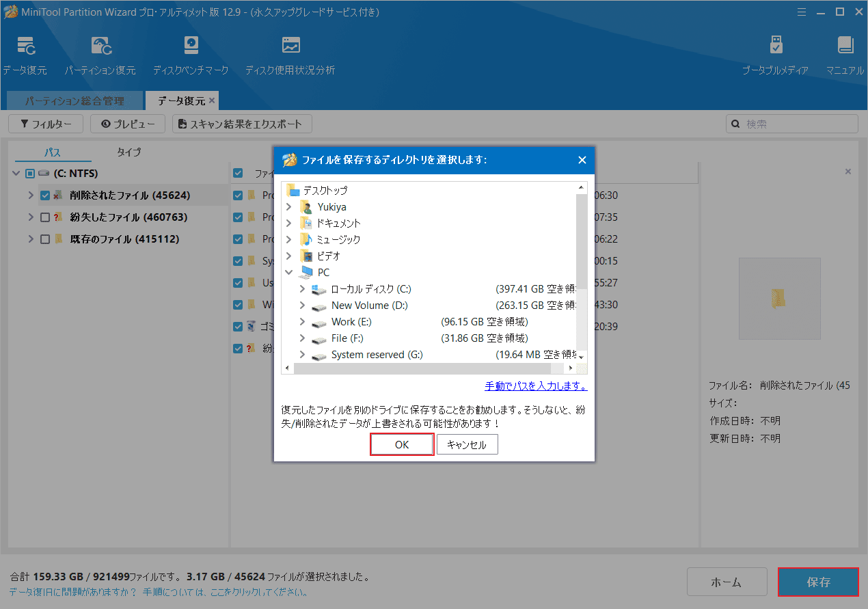
Task: Expand the Yukiya folder in the dialog
Action: pyautogui.click(x=289, y=207)
